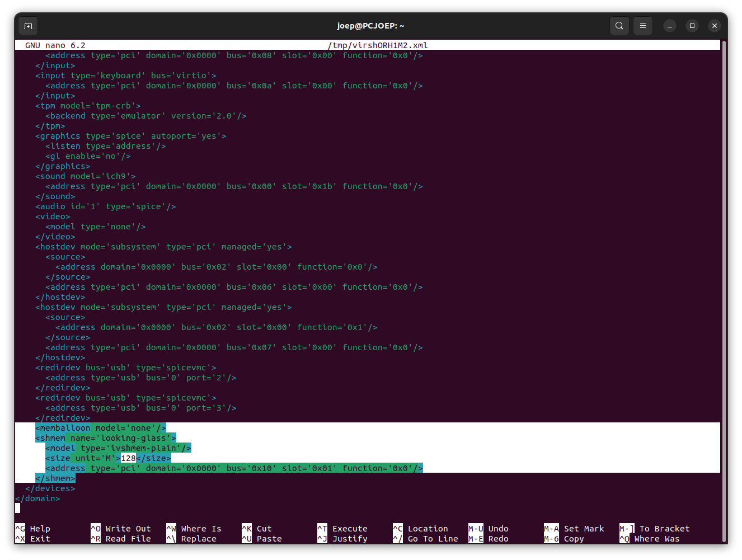Viewport: 742px width, 560px height.
Task: Minimize the terminal window
Action: [670, 26]
